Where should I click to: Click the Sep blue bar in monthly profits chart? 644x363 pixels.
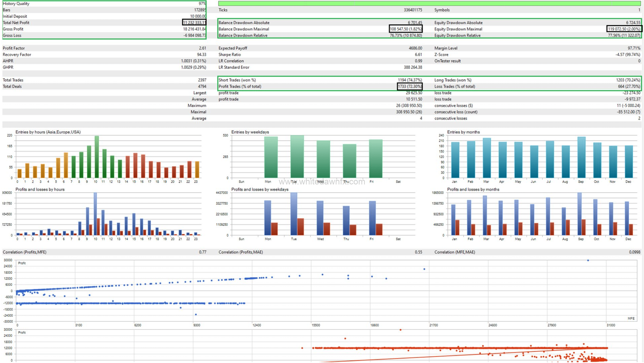click(579, 214)
